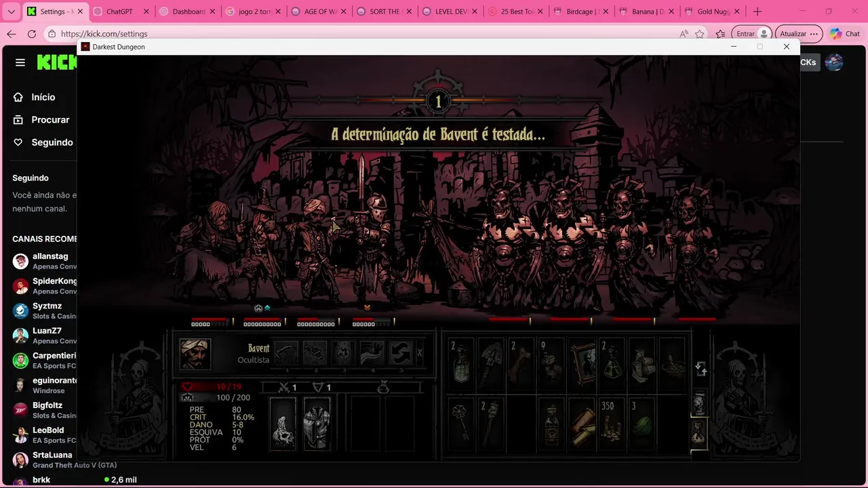Click the Atualizar update button

(x=799, y=34)
